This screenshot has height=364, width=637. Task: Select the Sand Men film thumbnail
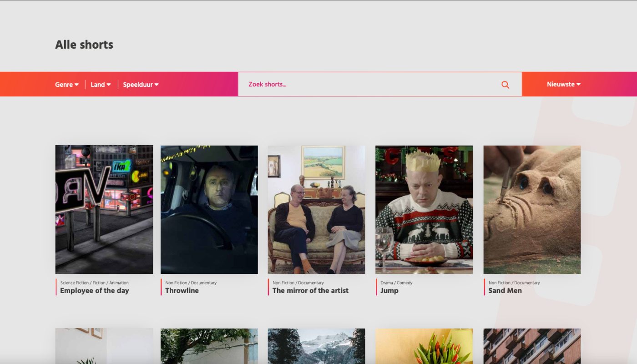pos(532,209)
